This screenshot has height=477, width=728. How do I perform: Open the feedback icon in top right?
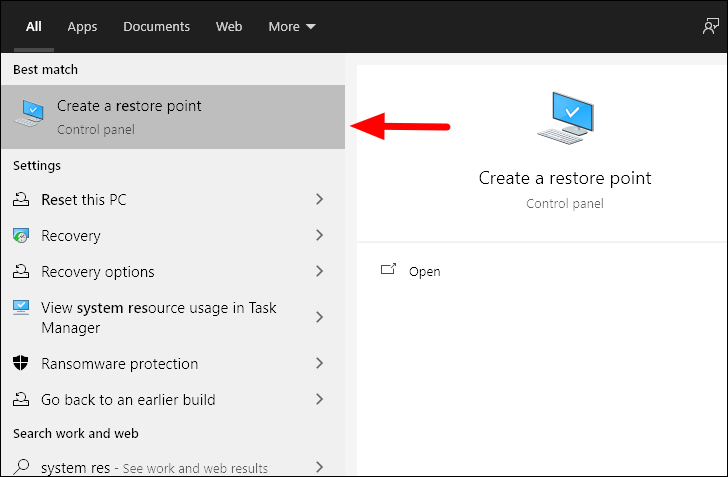710,26
